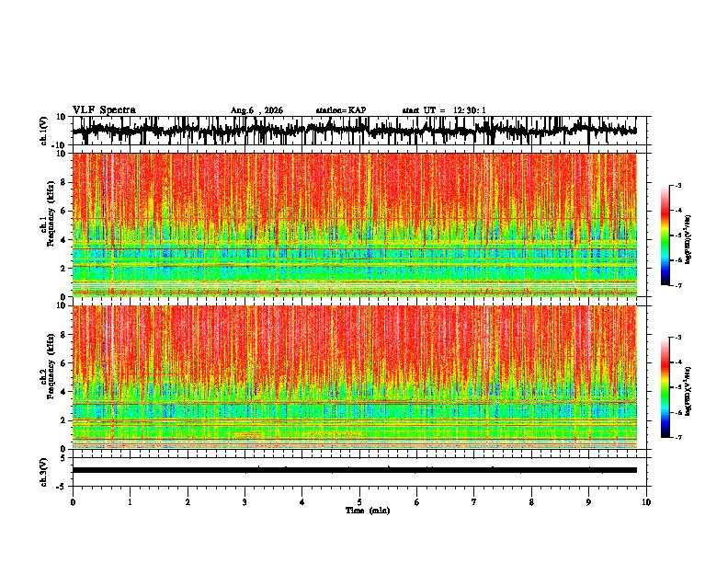
Task: Click the ch.1 voltage waveform panel
Action: pyautogui.click(x=355, y=131)
